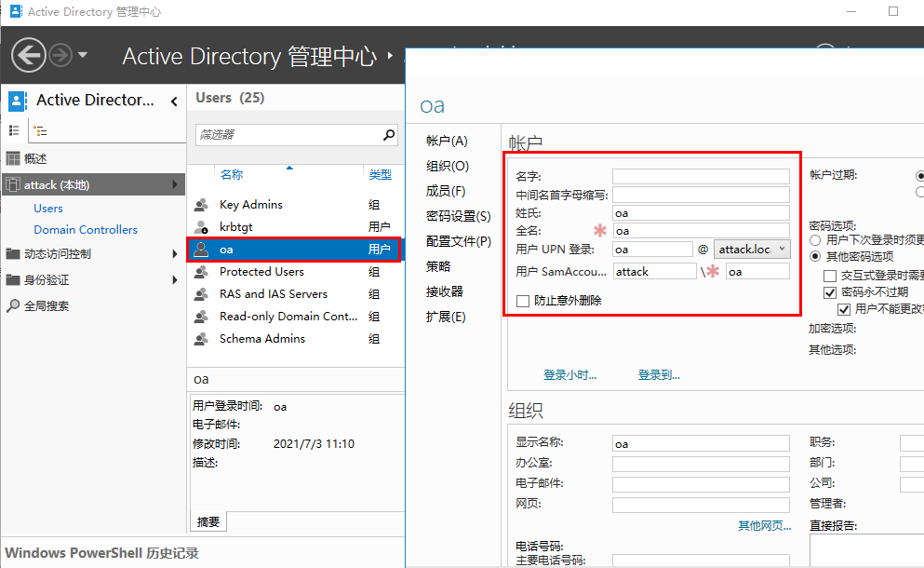Uncheck 密码永不过期 checkbox
Screen dimensions: 924x568
click(x=830, y=292)
